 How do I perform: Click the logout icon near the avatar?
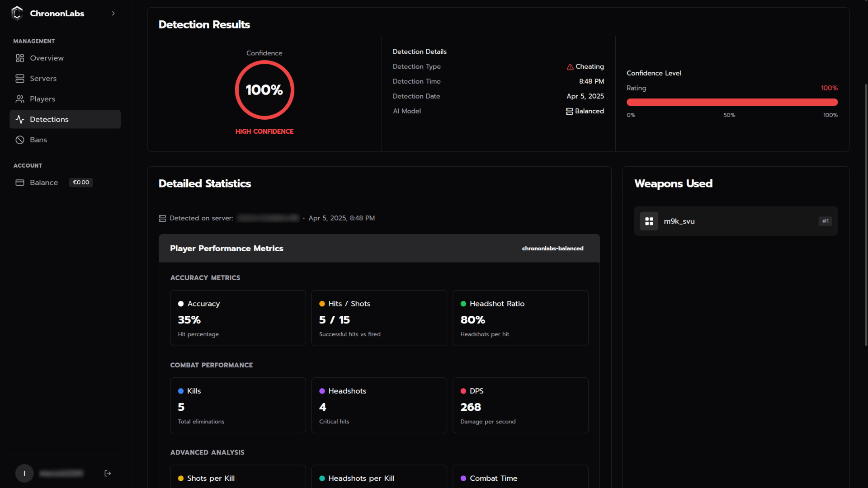tap(108, 473)
